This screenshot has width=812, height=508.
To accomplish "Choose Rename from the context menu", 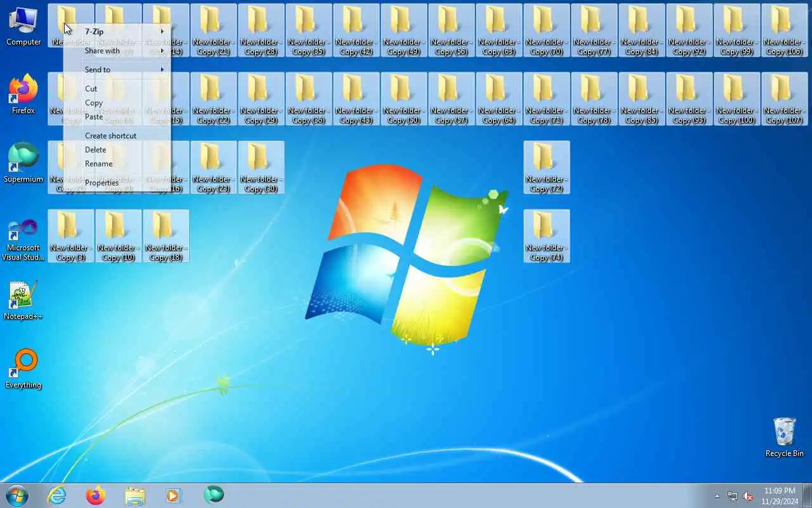I will (x=117, y=164).
